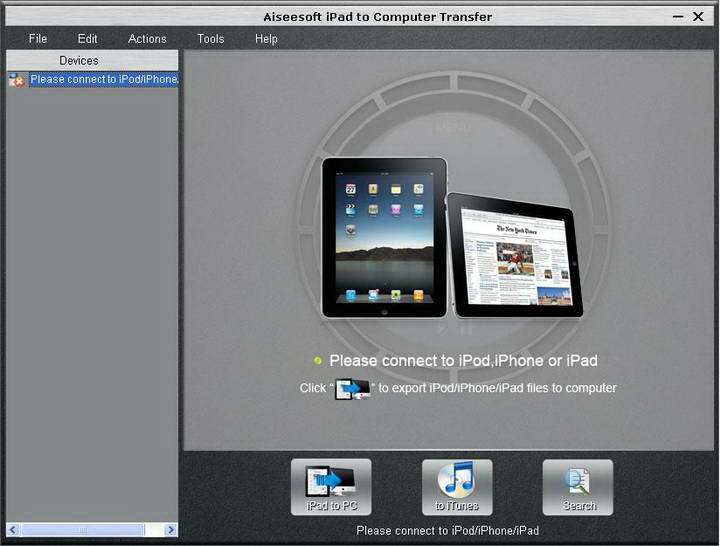Click the upright iPad home screen image

tap(384, 238)
